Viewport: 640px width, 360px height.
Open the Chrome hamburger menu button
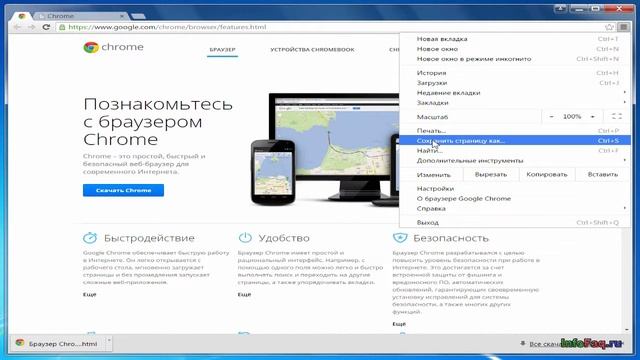click(x=624, y=27)
